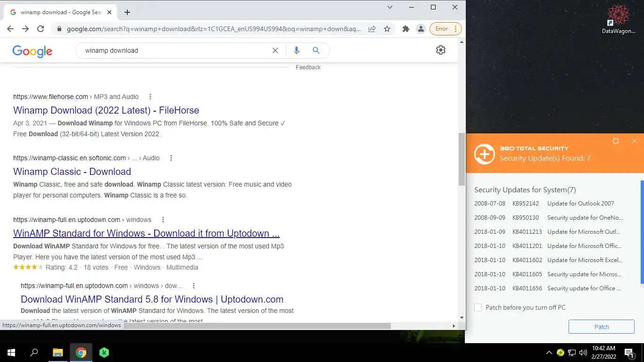The image size is (644, 362).
Task: Open Windows notification center
Action: [629, 353]
